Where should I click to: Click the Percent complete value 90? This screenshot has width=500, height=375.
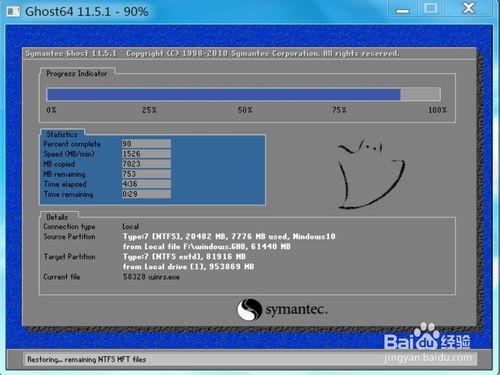(x=146, y=144)
